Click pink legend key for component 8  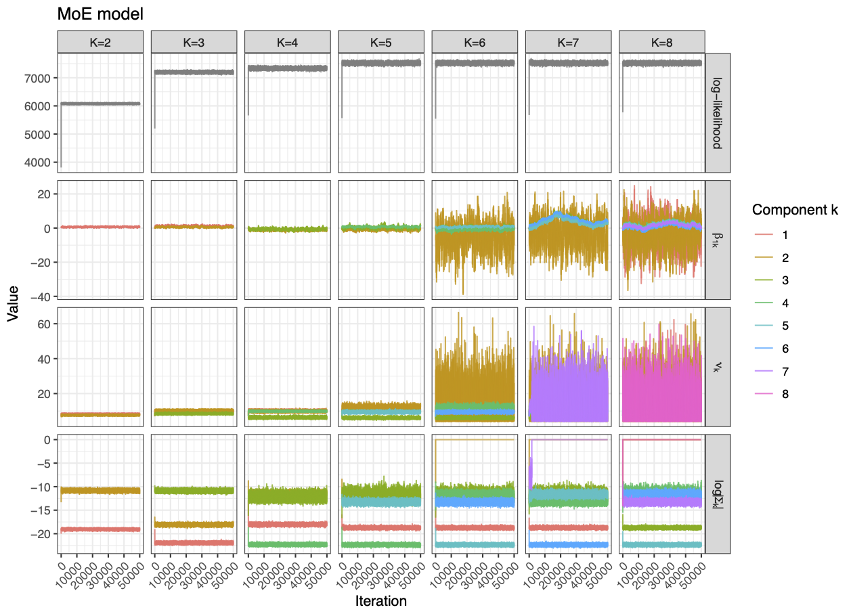[x=764, y=394]
